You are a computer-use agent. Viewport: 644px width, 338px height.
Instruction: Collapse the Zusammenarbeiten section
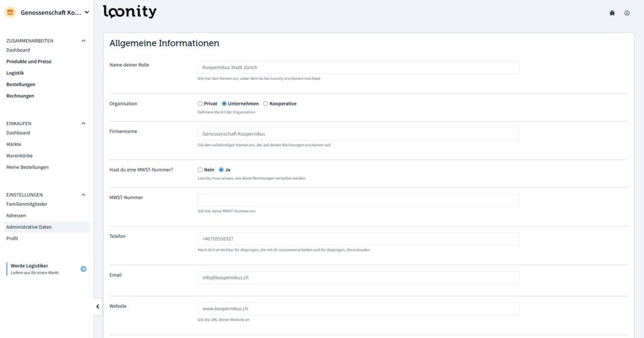pos(84,41)
